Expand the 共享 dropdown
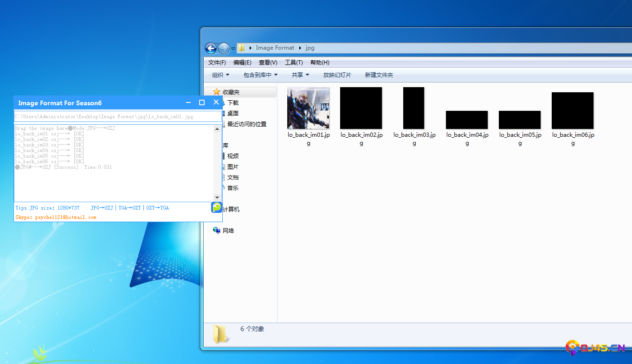 coord(301,75)
